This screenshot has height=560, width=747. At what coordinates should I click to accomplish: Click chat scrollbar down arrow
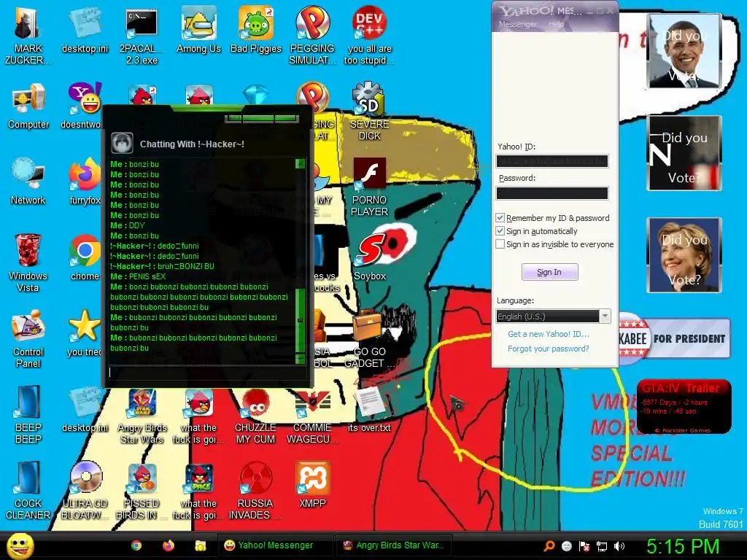(x=300, y=359)
